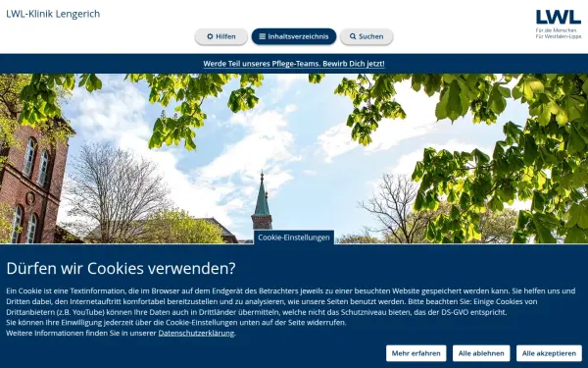This screenshot has height=368, width=588.
Task: Click Mehr erfahren in cookie banner
Action: coord(416,353)
